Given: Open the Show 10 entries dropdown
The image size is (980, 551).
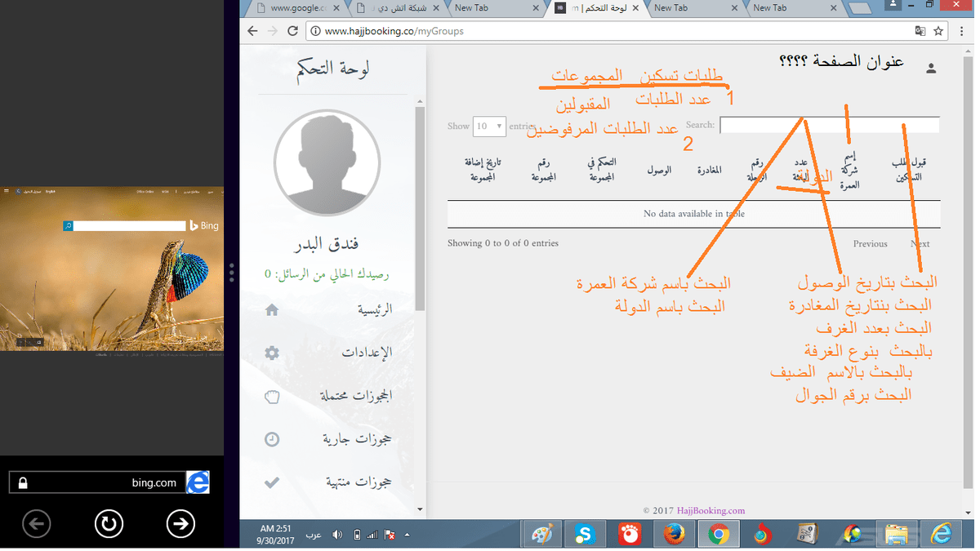Looking at the screenshot, I should (x=488, y=126).
